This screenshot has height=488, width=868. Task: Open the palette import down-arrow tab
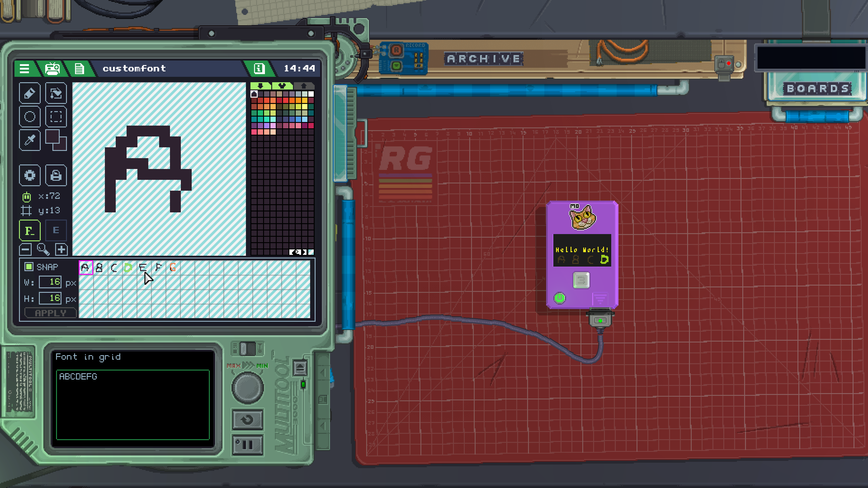coord(260,86)
